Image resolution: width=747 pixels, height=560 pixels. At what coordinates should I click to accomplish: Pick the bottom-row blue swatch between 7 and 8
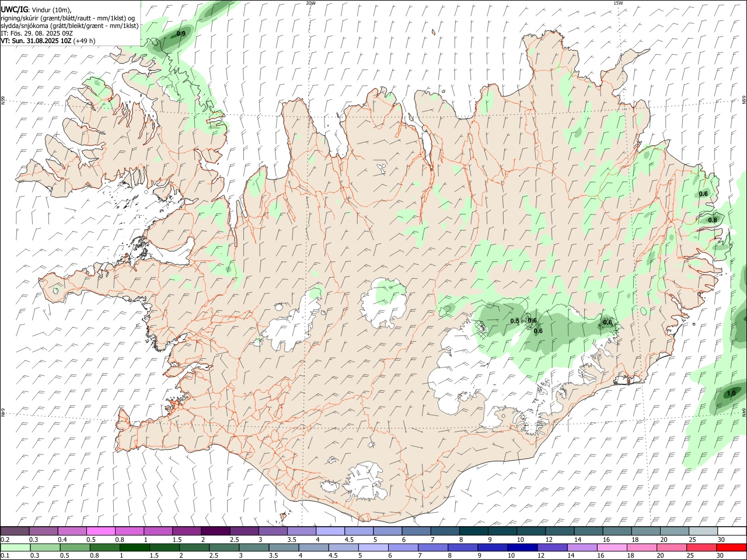pos(432,547)
